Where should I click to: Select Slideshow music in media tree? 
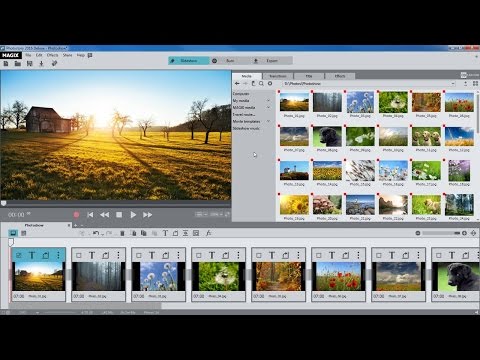[x=246, y=128]
